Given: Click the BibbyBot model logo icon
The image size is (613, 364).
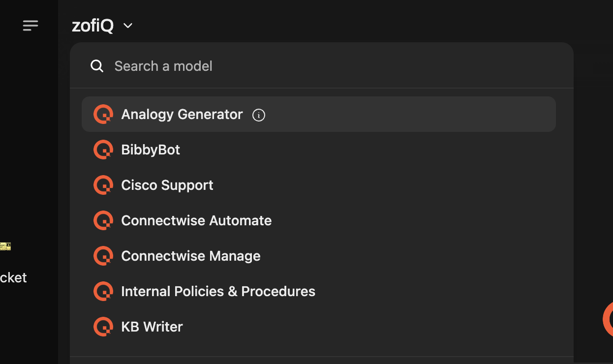Looking at the screenshot, I should point(103,150).
